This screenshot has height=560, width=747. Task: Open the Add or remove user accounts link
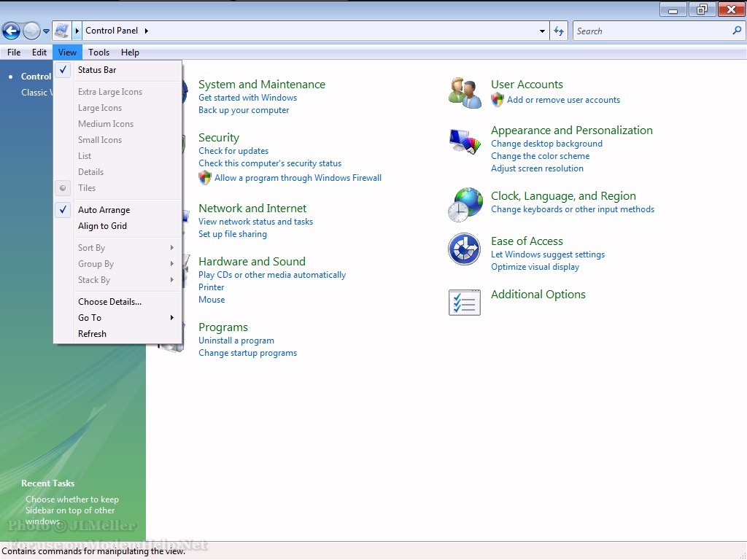tap(563, 100)
